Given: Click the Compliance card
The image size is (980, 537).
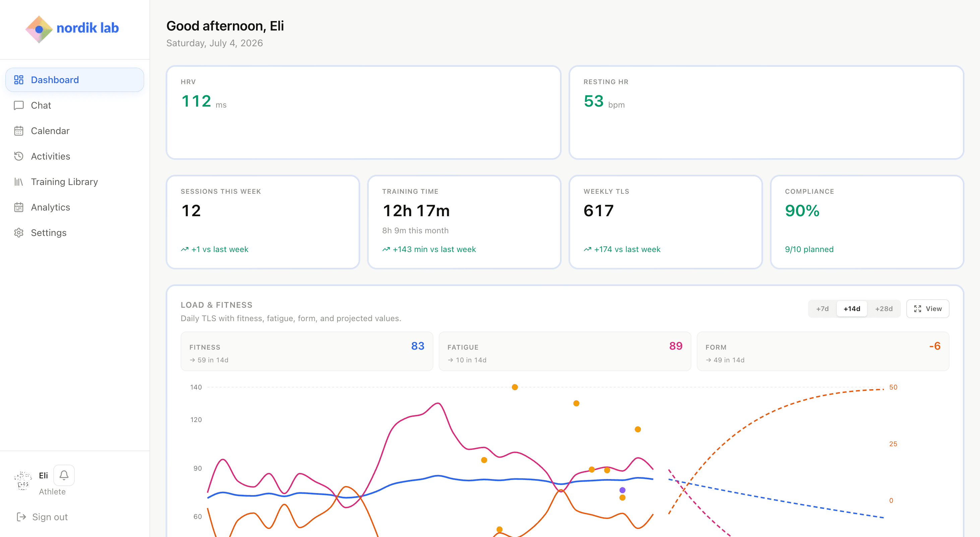Looking at the screenshot, I should pyautogui.click(x=867, y=222).
